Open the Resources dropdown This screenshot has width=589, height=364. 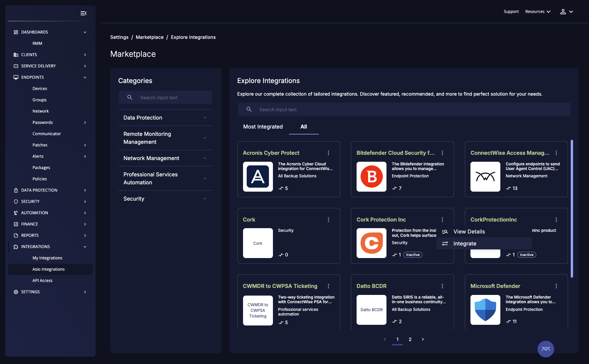[538, 12]
